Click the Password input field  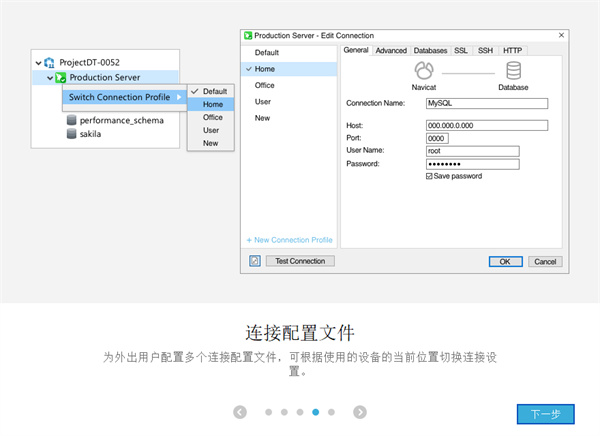[x=473, y=164]
